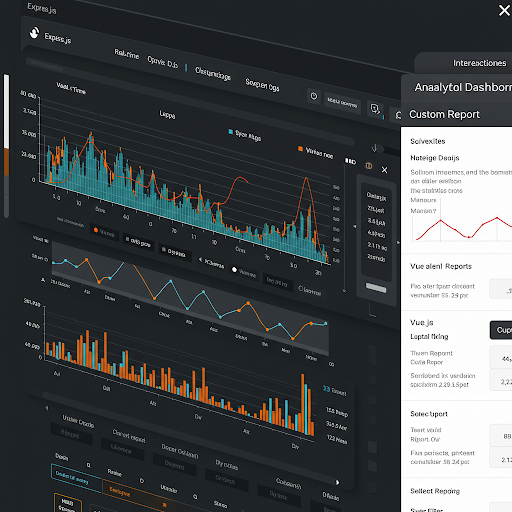Toggle the O-grang series chip
This screenshot has width=512, height=512.
[175, 253]
